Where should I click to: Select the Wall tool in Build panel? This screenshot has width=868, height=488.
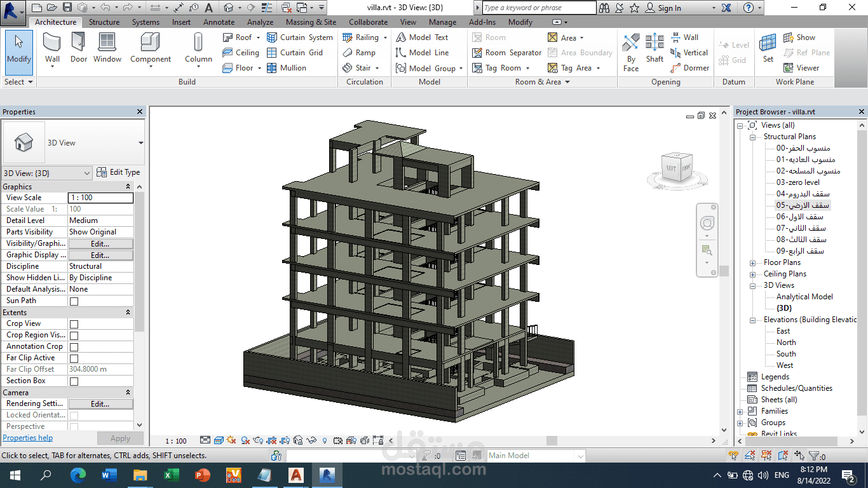pos(52,48)
